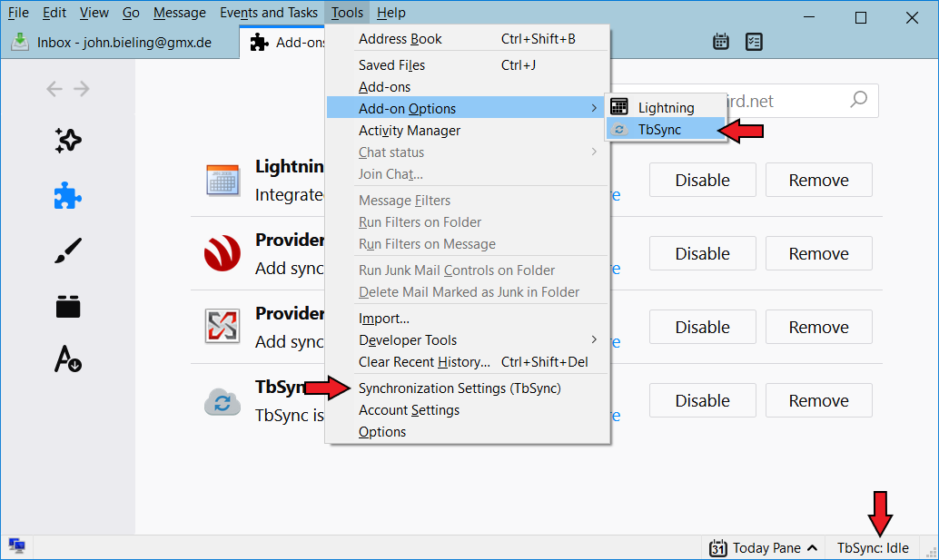Open the Events and Tasks menu
Screen dimensions: 939x560
tap(268, 13)
